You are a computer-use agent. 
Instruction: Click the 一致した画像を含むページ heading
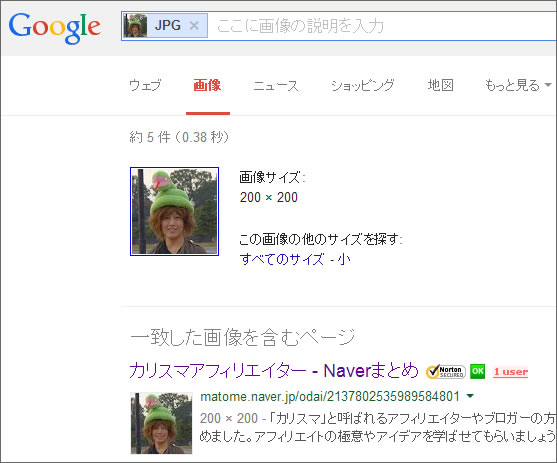[243, 337]
